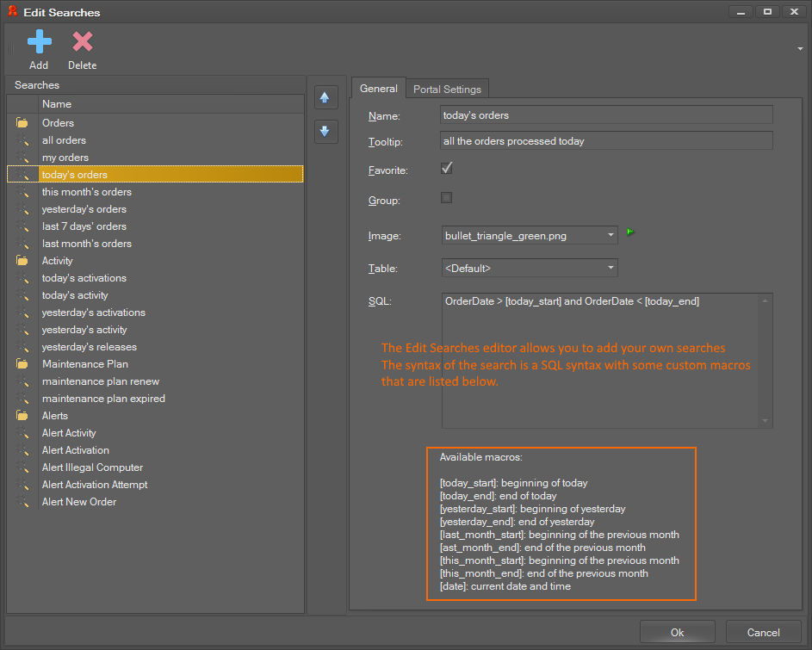Select the today's orders row
The height and width of the screenshot is (650, 812).
(x=155, y=175)
